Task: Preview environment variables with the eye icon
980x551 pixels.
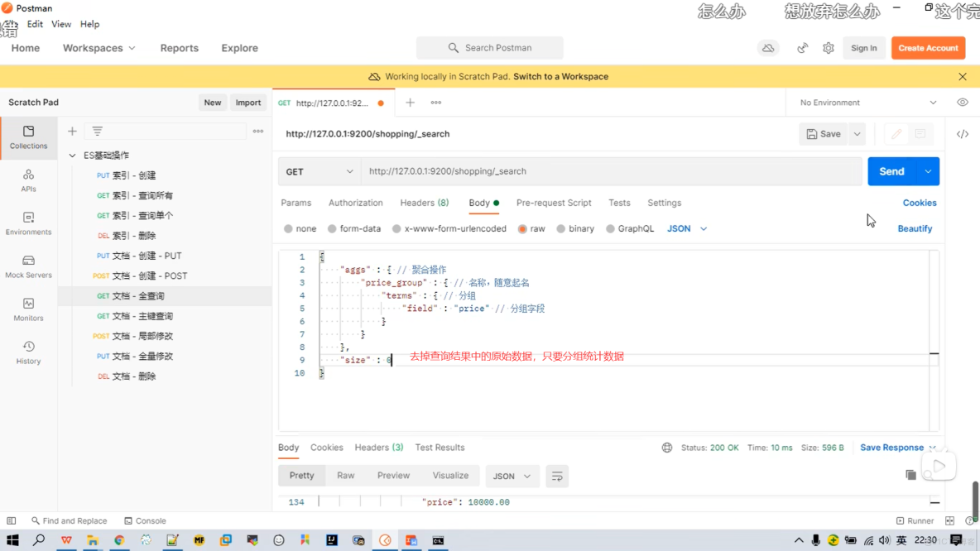Action: (x=962, y=102)
